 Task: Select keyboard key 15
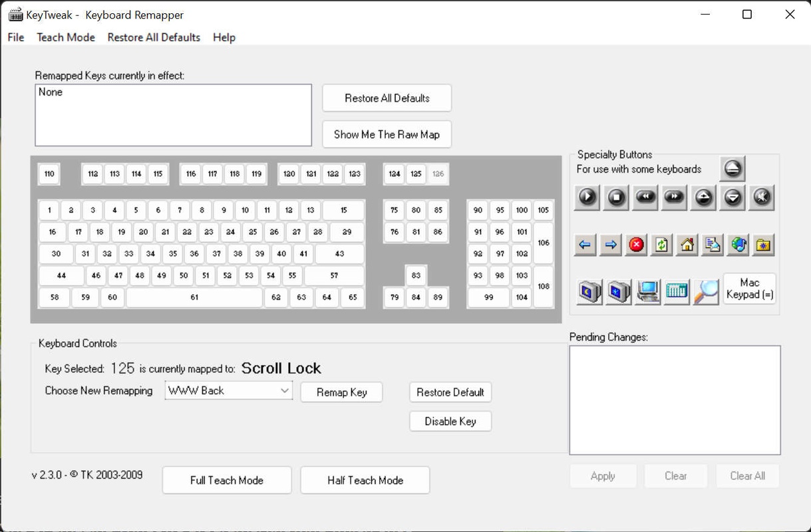pyautogui.click(x=344, y=210)
